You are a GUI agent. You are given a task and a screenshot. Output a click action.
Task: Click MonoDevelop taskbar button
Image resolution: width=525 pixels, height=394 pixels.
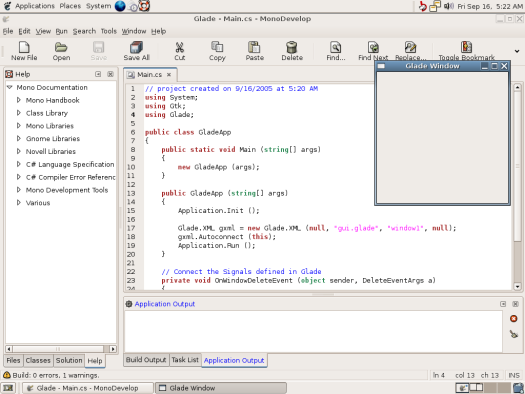click(x=88, y=388)
